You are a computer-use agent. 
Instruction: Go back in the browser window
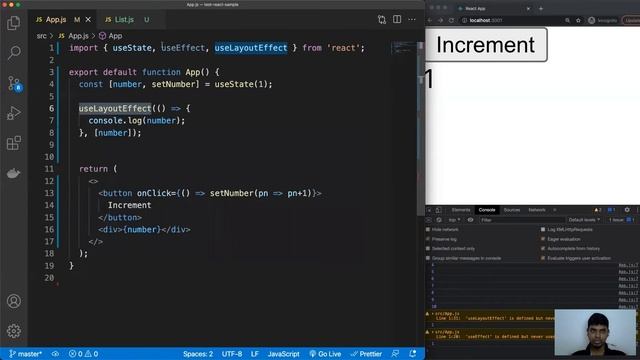[430, 20]
